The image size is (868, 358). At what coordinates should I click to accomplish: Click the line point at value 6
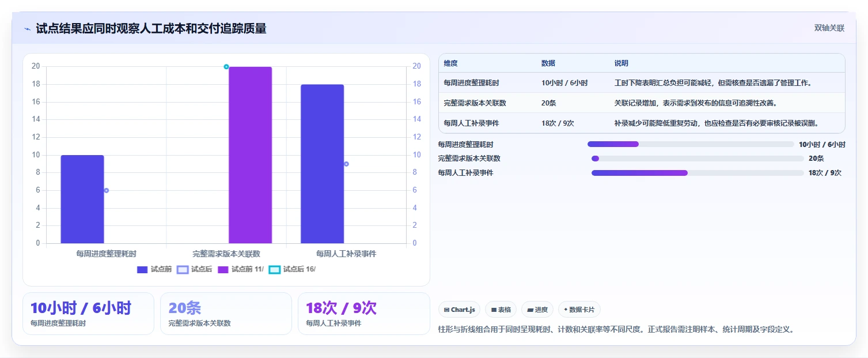point(106,190)
